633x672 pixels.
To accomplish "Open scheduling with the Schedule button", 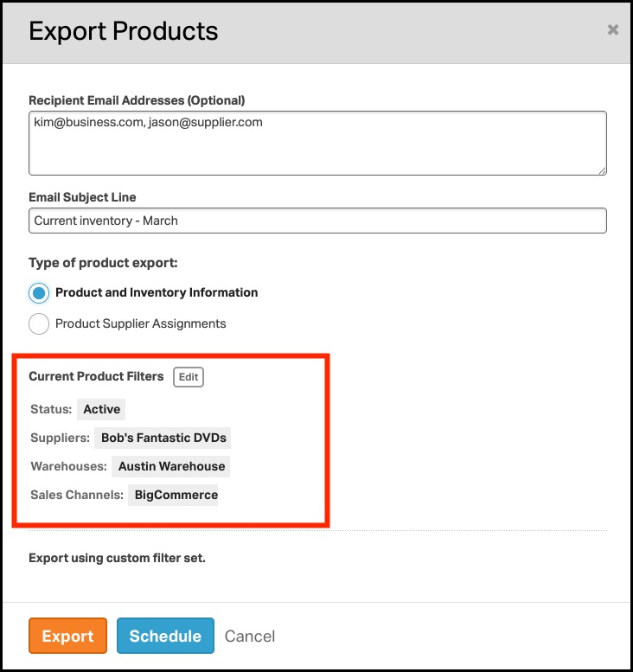I will click(165, 637).
